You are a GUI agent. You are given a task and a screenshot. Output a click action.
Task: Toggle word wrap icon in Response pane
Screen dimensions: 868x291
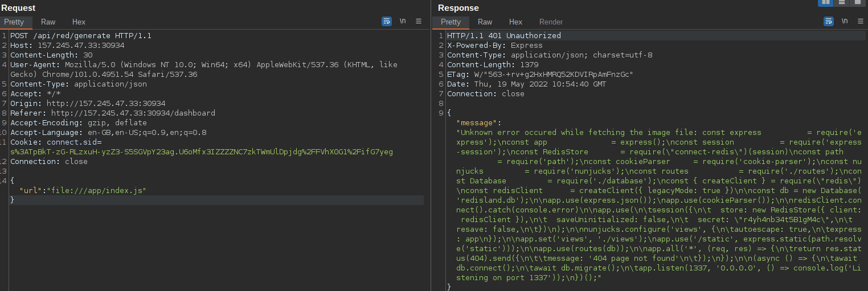(829, 21)
